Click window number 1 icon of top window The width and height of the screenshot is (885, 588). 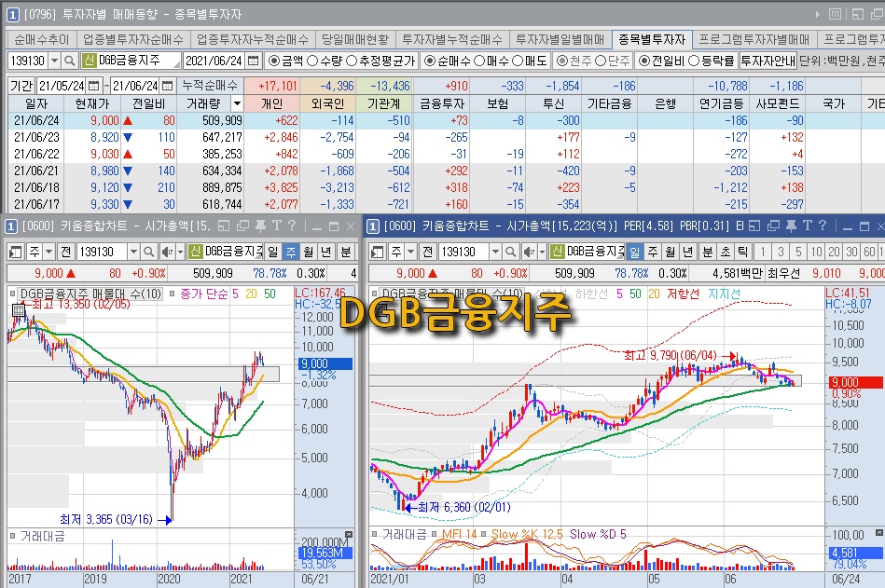pyautogui.click(x=12, y=15)
